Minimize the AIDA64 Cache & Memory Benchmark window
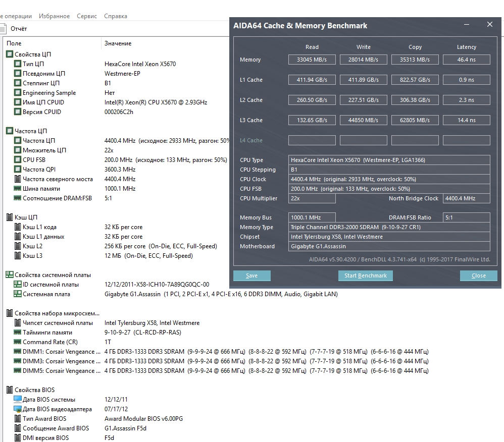Screen dimensions: 504x442 tap(467, 25)
